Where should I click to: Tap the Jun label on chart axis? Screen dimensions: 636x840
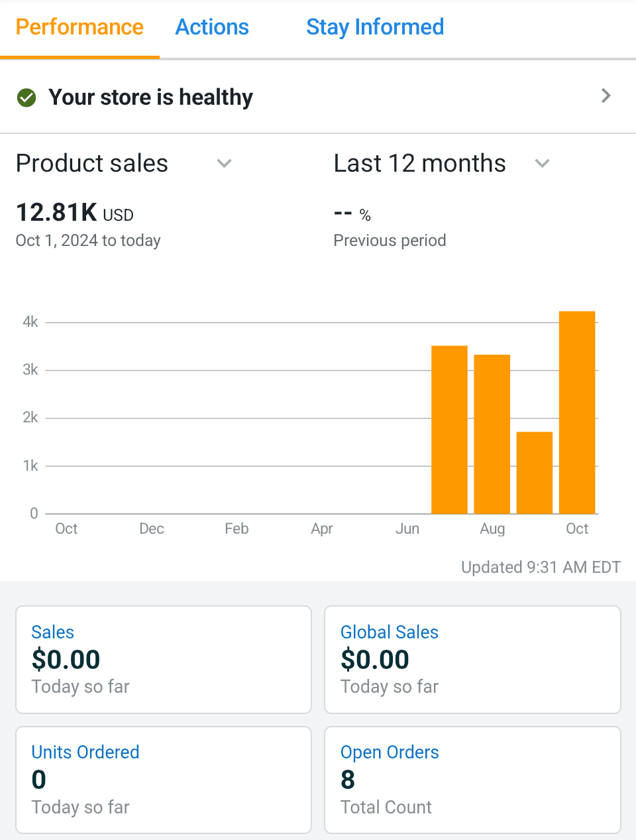coord(407,529)
